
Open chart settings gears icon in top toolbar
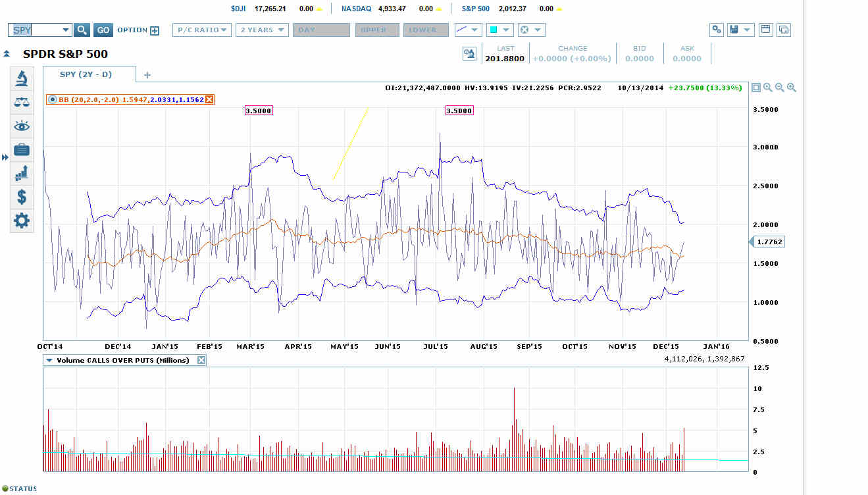[717, 30]
